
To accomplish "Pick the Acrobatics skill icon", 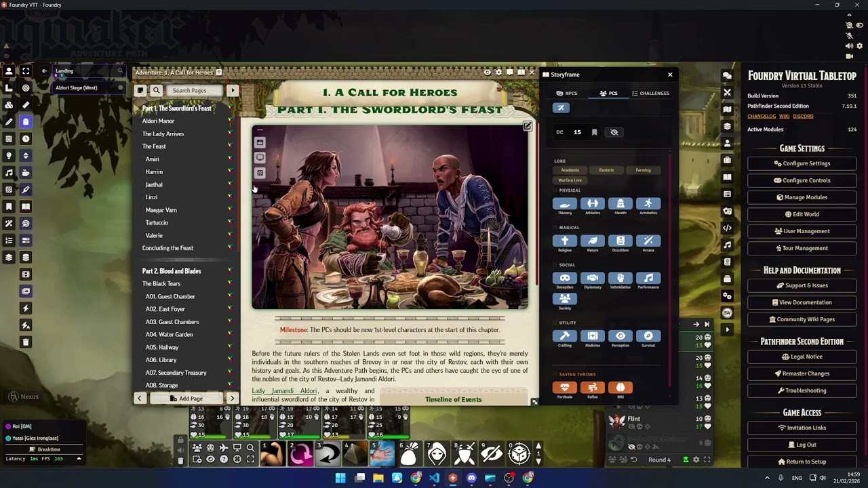I will point(648,203).
